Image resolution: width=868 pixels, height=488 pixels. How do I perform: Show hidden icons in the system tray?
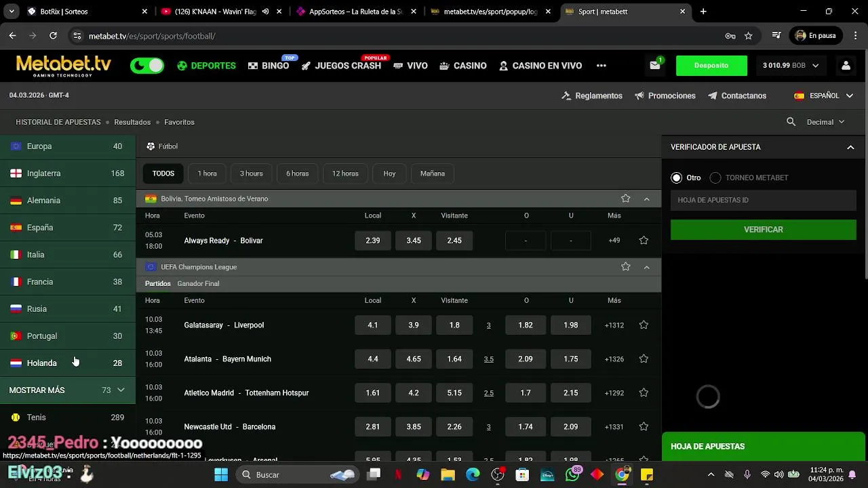[x=711, y=474]
